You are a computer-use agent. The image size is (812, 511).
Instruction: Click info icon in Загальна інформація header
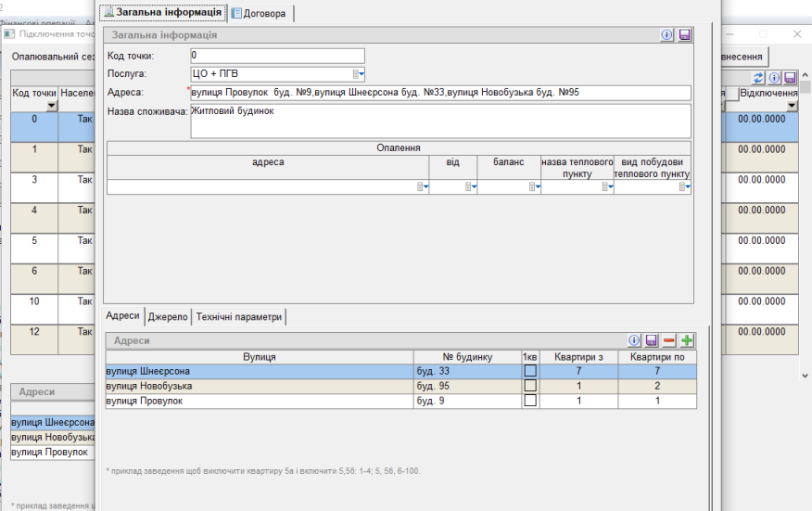point(667,34)
